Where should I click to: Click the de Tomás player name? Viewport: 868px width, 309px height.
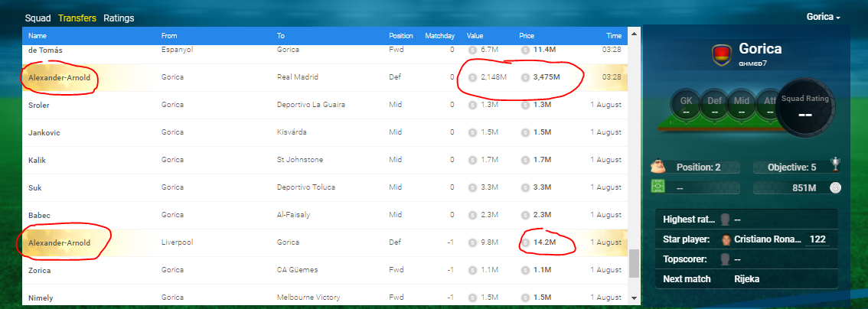45,50
